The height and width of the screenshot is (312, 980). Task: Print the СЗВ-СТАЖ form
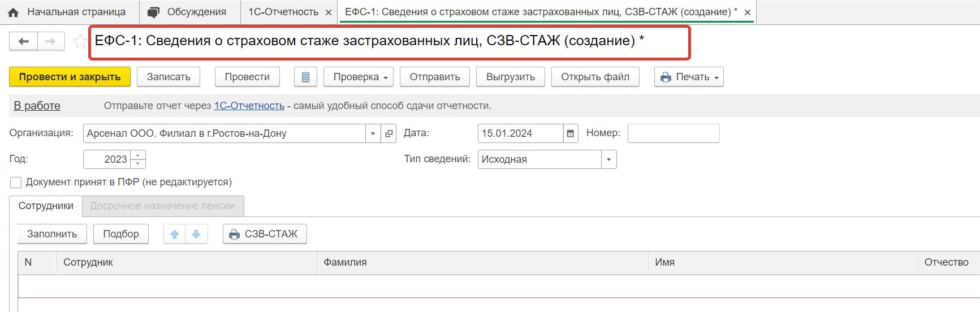(x=265, y=234)
